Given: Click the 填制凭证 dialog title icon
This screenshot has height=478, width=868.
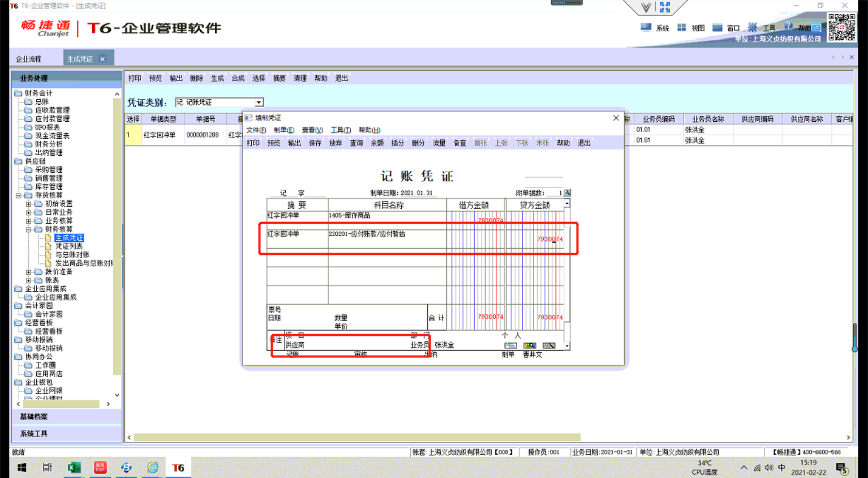Looking at the screenshot, I should pos(248,118).
